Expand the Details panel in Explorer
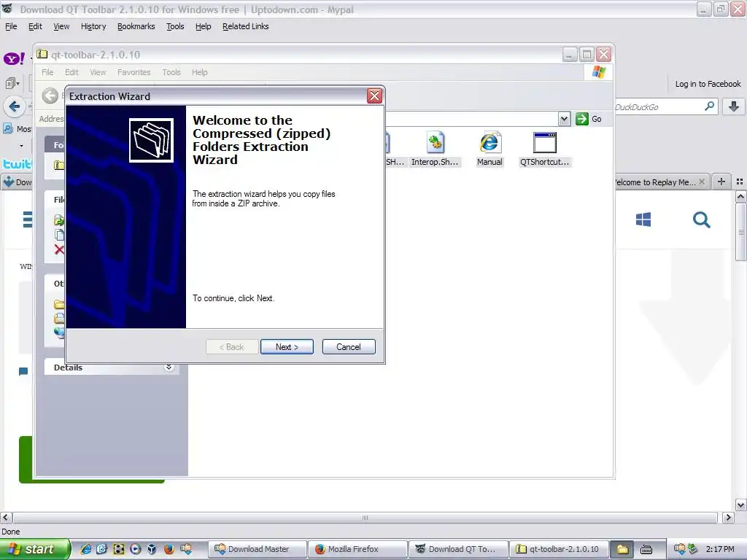This screenshot has height=560, width=747. pyautogui.click(x=169, y=367)
